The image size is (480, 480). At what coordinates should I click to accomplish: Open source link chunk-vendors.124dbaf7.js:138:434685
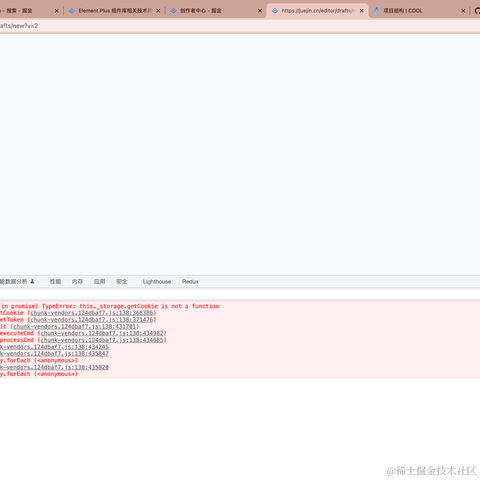pos(102,340)
